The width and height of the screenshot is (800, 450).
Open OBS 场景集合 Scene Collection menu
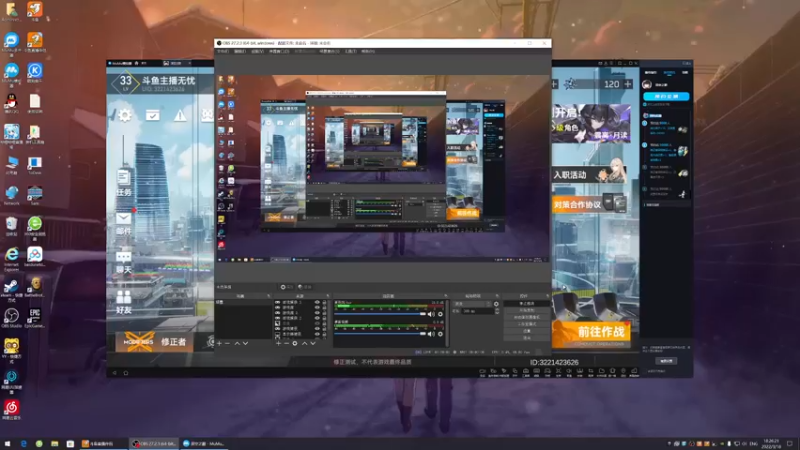pos(329,52)
